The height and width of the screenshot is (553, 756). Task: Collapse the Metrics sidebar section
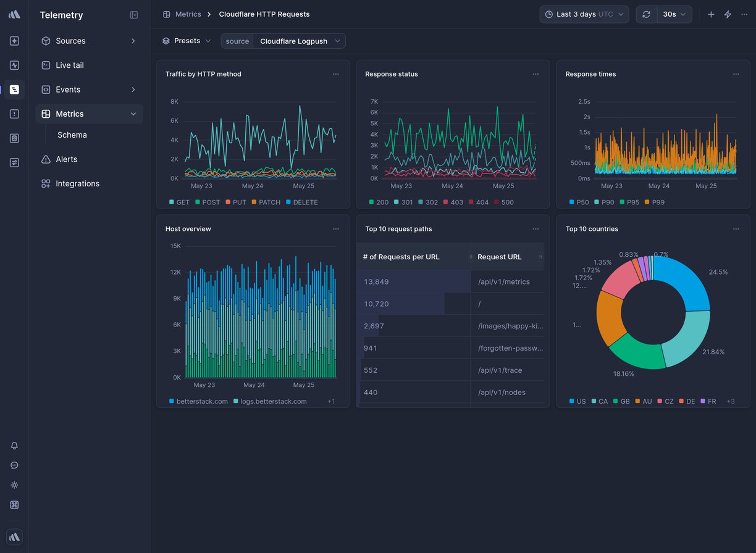point(89,114)
